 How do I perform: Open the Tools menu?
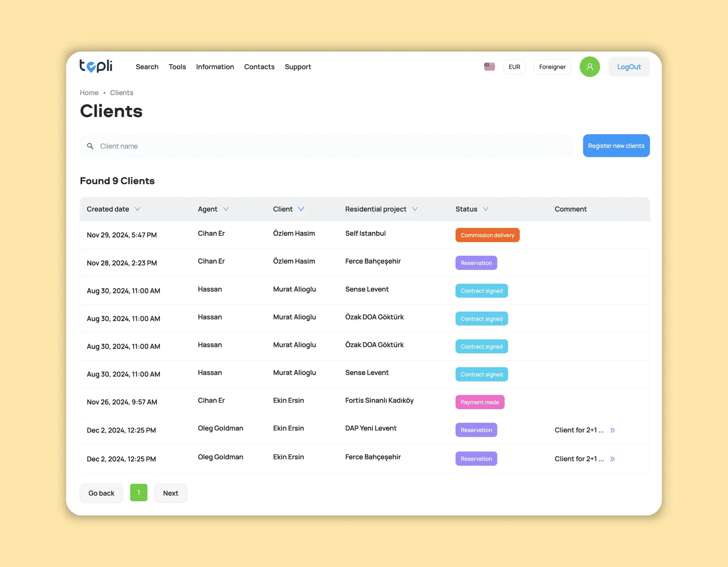(x=177, y=67)
